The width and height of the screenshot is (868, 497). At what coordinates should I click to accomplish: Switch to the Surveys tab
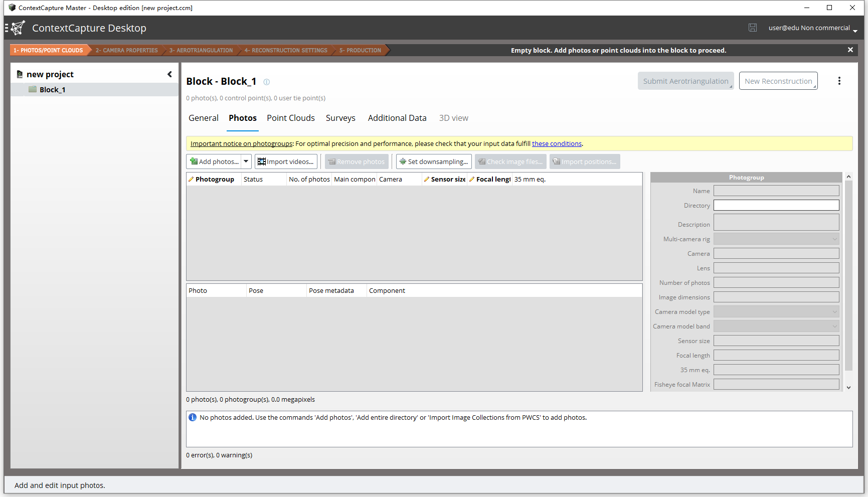(x=340, y=118)
